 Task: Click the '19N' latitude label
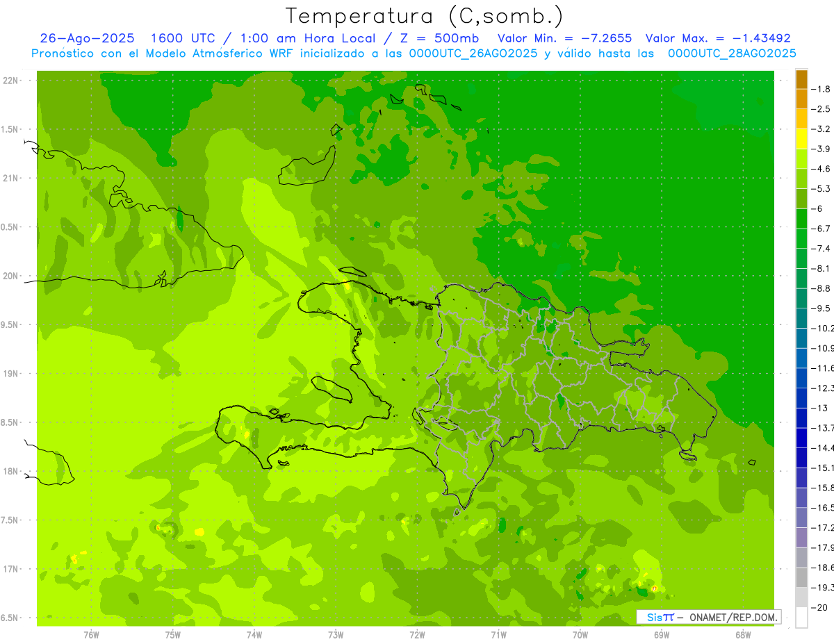pyautogui.click(x=10, y=374)
